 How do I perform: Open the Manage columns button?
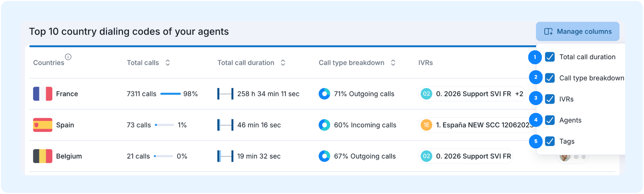coord(578,31)
